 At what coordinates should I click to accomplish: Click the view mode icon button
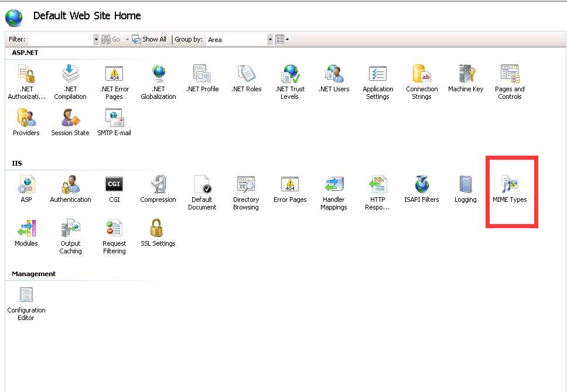pos(279,39)
